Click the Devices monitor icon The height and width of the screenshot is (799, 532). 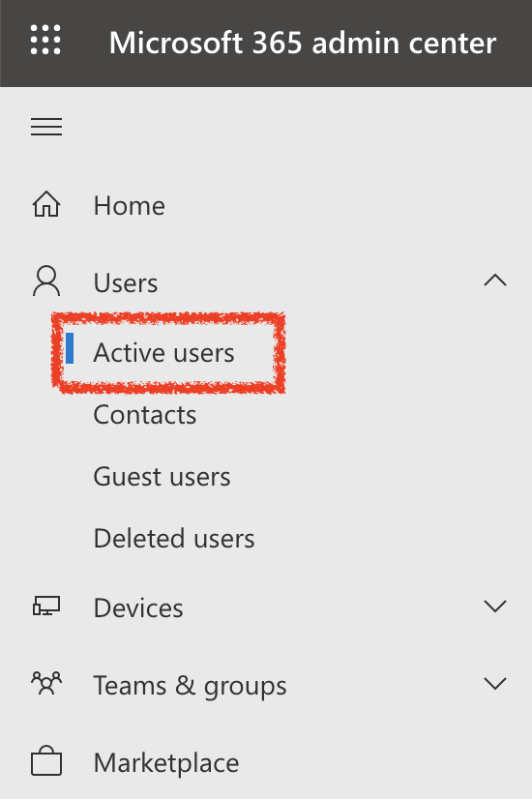pyautogui.click(x=46, y=607)
